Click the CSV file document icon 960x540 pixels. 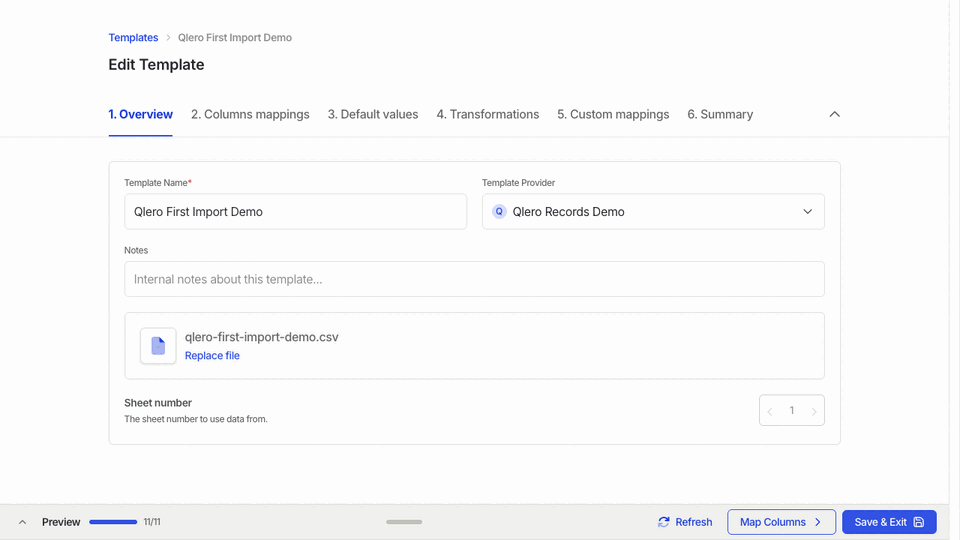[x=158, y=346]
